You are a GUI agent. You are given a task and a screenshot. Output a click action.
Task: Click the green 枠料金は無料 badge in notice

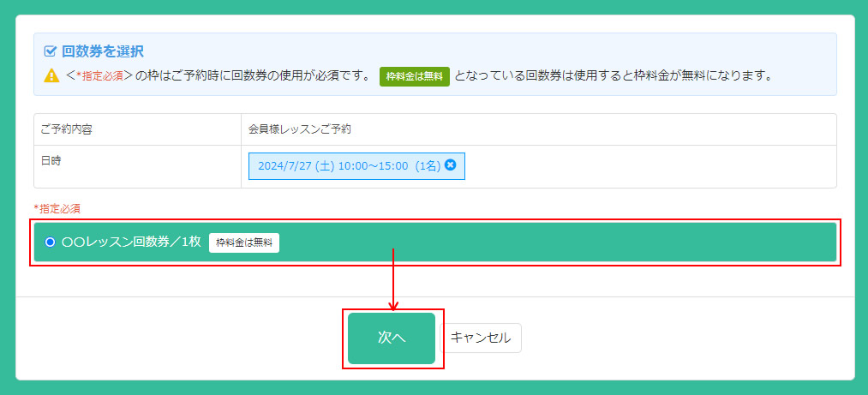pos(414,76)
